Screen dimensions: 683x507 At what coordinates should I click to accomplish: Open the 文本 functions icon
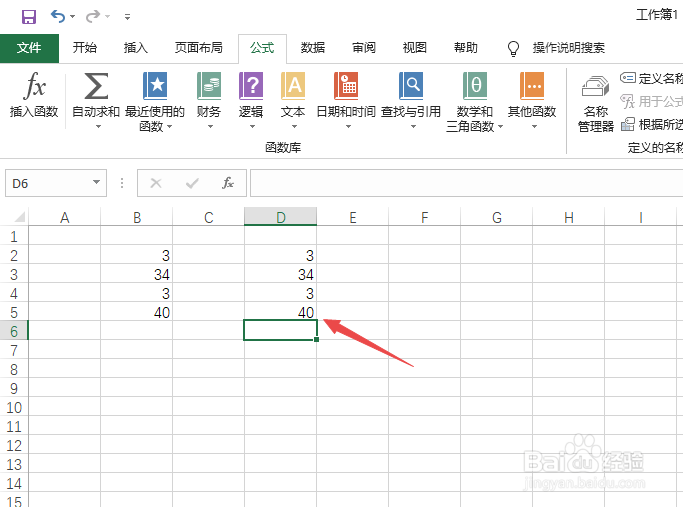coord(293,86)
